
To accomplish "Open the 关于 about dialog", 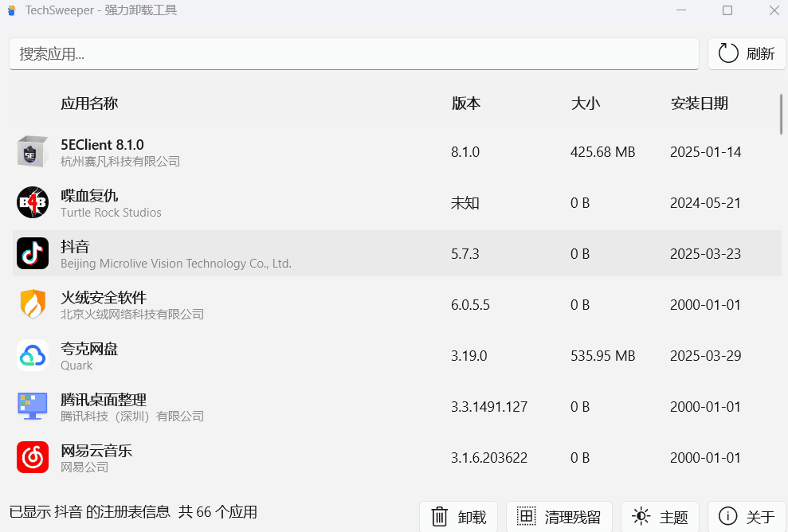I will click(747, 516).
